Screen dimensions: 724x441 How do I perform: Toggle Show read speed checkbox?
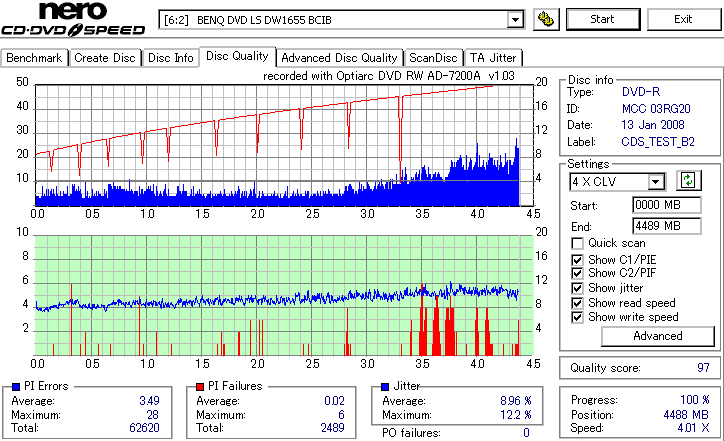[577, 303]
